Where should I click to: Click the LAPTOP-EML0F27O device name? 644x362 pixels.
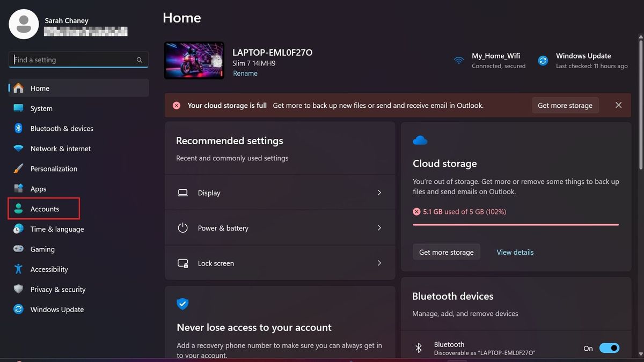click(272, 53)
